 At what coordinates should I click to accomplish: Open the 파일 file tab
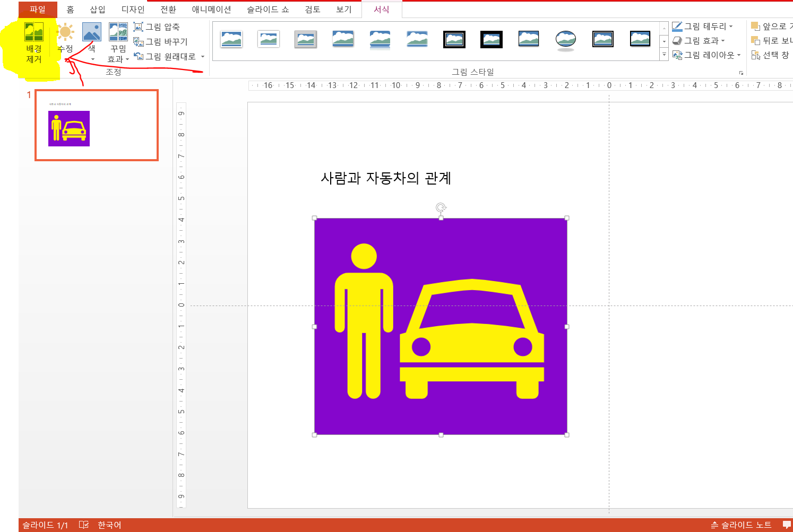[38, 10]
